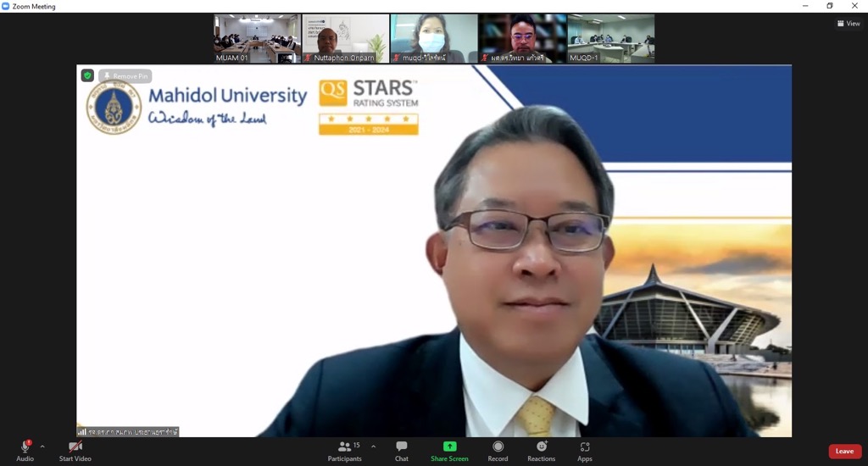Open the Chat panel
868x466 pixels.
pyautogui.click(x=401, y=450)
